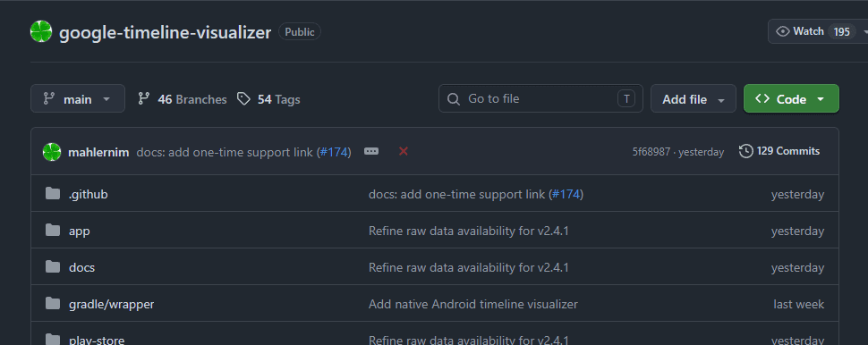Expand commit details with the ellipsis button

371,151
